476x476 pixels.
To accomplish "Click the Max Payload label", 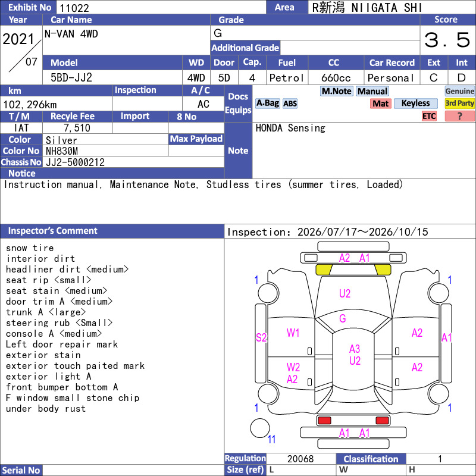I will click(x=196, y=139).
